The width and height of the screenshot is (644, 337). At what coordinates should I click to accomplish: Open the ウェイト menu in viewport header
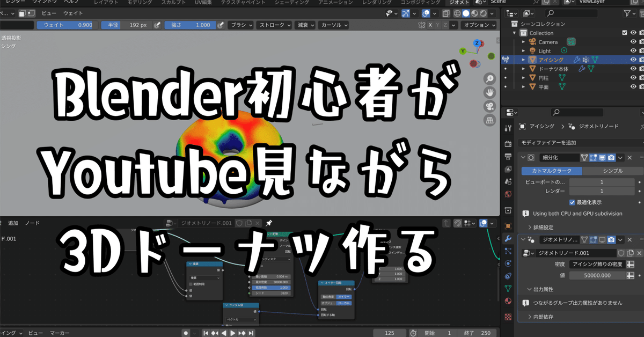point(72,13)
